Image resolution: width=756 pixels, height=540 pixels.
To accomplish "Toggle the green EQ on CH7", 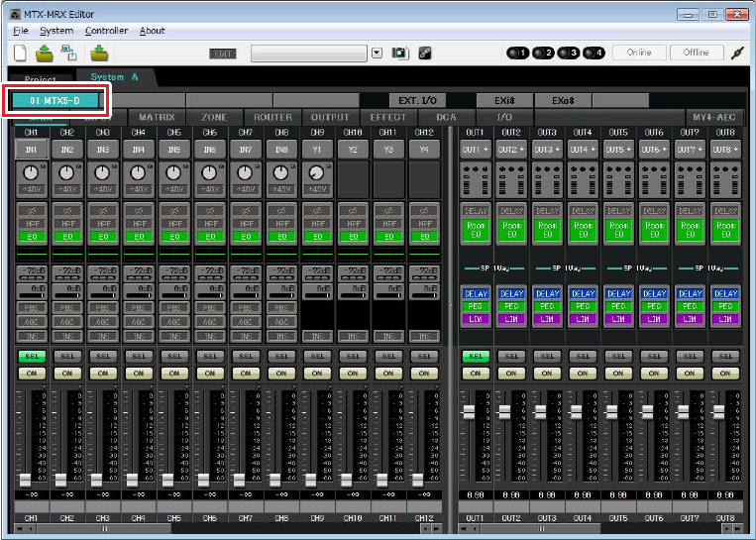I will (x=246, y=237).
